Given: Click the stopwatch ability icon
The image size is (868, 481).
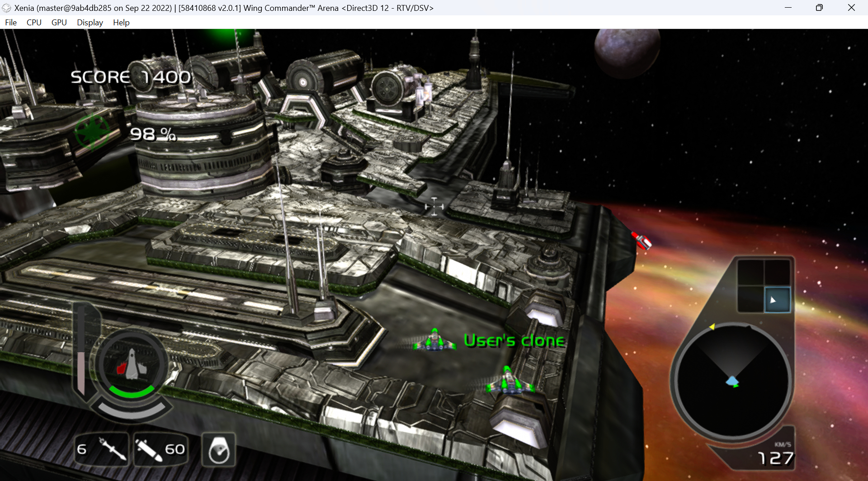Looking at the screenshot, I should 219,450.
